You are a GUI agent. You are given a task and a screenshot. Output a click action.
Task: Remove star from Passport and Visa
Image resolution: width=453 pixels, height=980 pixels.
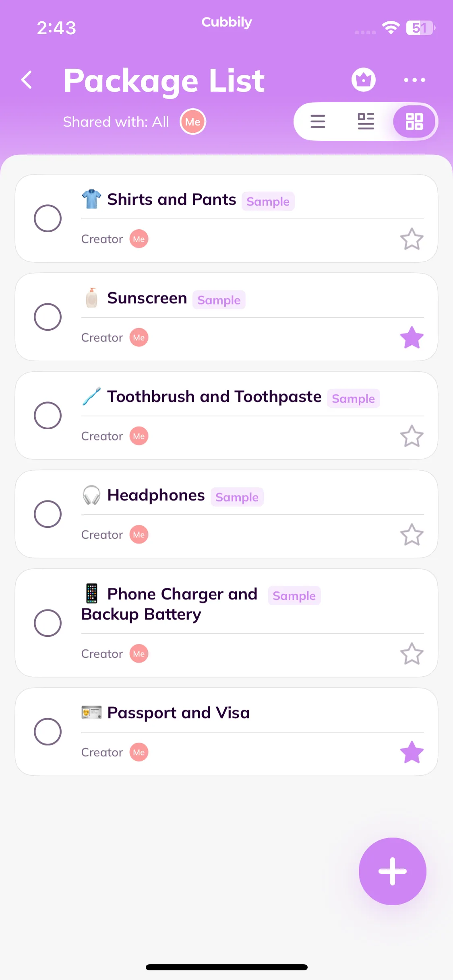(x=412, y=752)
